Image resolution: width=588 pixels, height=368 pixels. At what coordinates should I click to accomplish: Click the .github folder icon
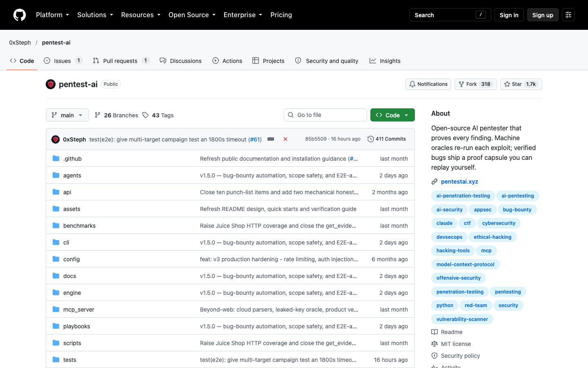click(x=56, y=158)
